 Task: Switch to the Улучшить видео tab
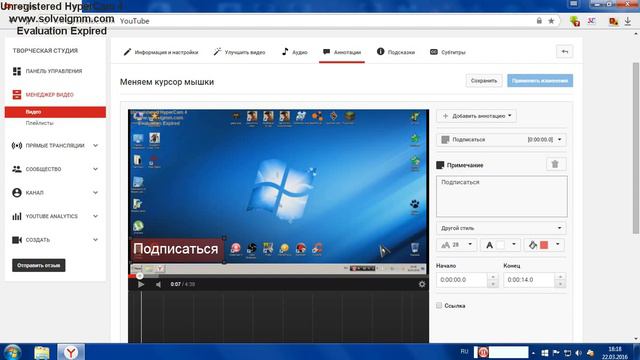(x=239, y=52)
